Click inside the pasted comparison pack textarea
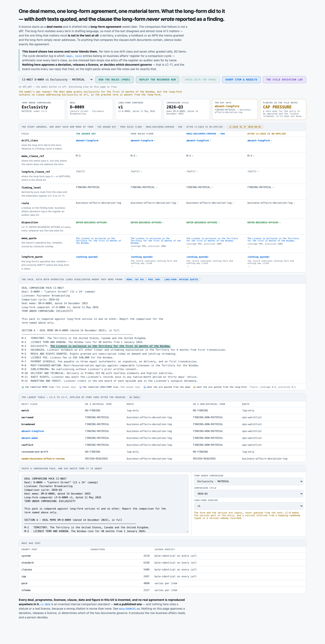The height and width of the screenshot is (644, 325). [105, 504]
